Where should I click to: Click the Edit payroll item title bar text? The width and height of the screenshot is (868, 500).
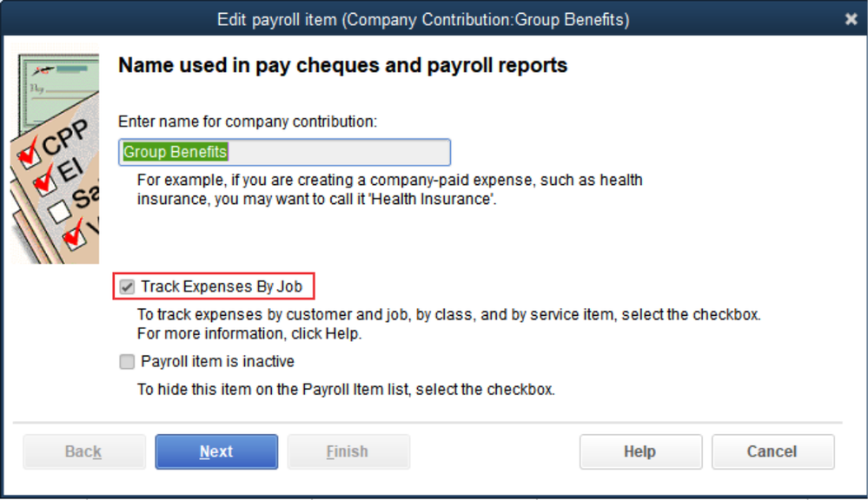tap(423, 19)
